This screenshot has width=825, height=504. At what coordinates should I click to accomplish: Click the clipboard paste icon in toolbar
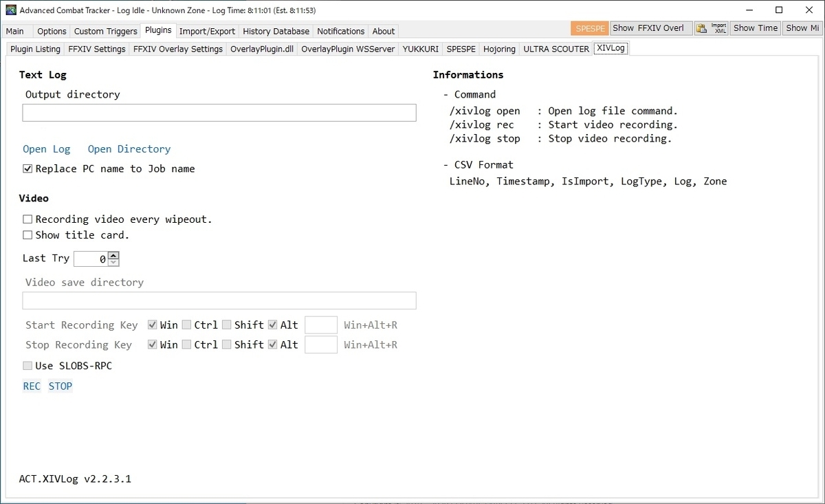coord(701,28)
